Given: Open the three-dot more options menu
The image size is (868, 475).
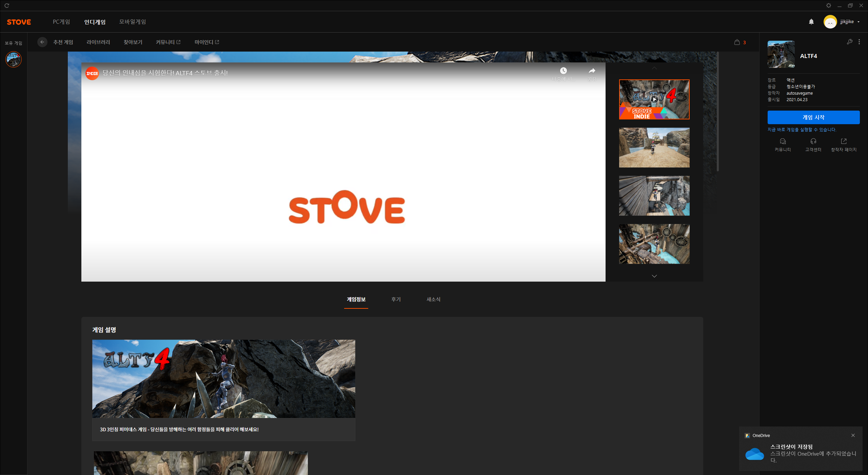Looking at the screenshot, I should click(x=859, y=42).
